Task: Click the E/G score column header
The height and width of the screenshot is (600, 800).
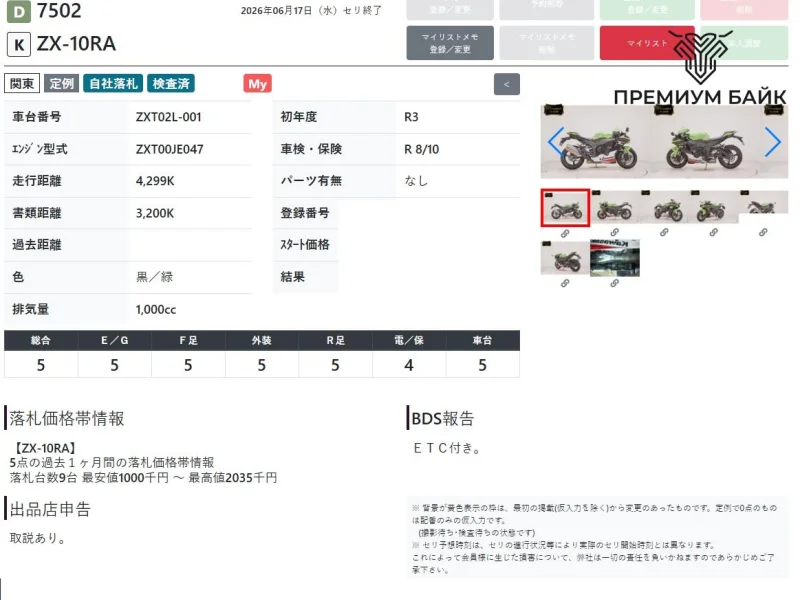Action: point(114,340)
